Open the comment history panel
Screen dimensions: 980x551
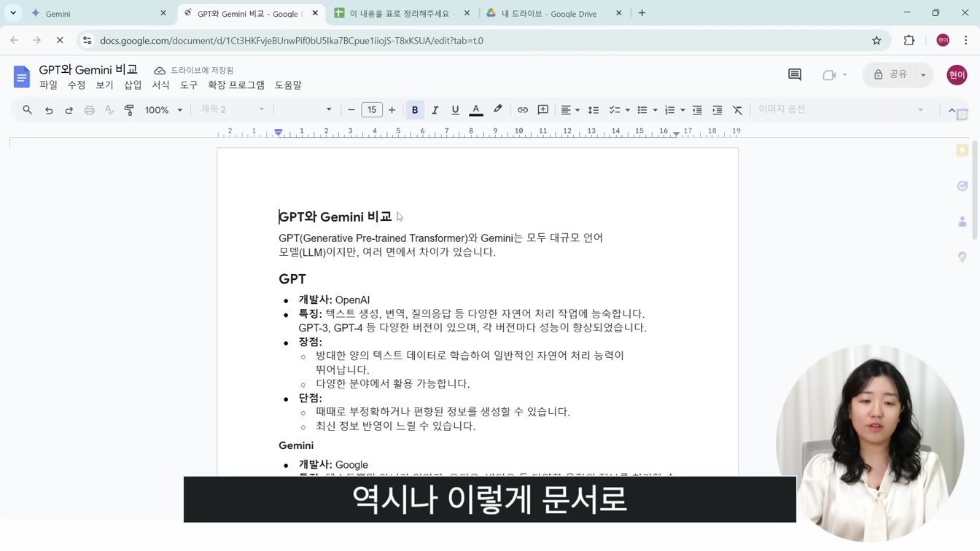pyautogui.click(x=795, y=75)
